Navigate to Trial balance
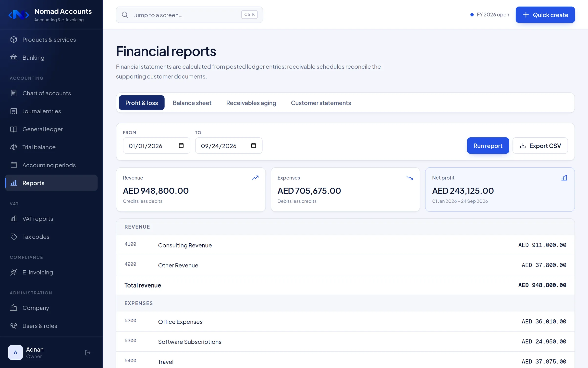 coord(51,147)
